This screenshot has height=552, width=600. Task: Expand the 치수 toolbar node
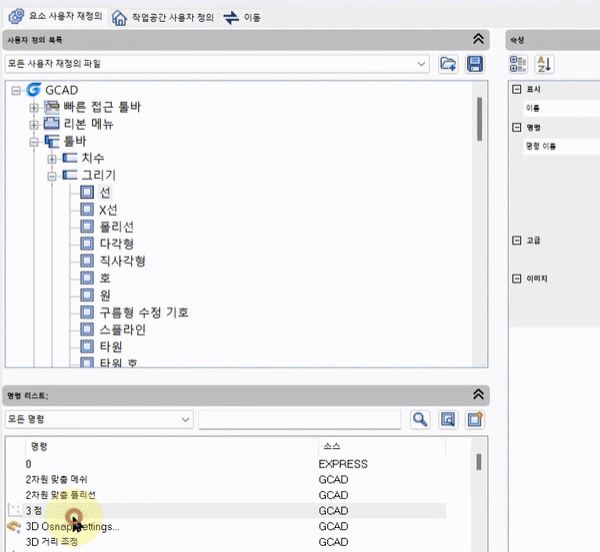pos(52,158)
